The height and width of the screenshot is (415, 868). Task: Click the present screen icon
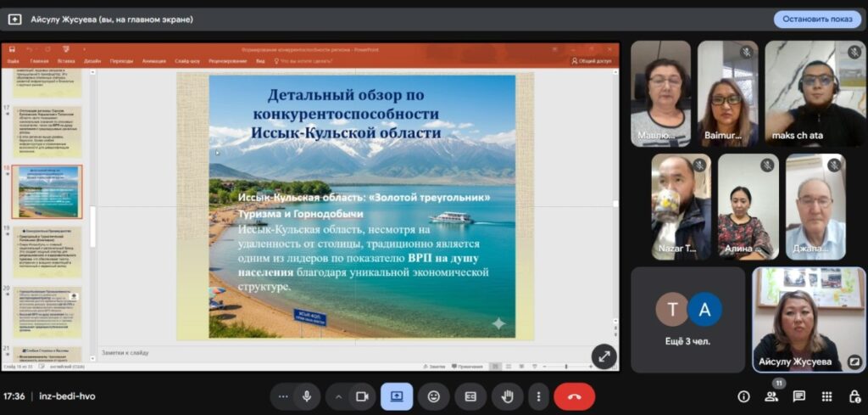(x=397, y=396)
